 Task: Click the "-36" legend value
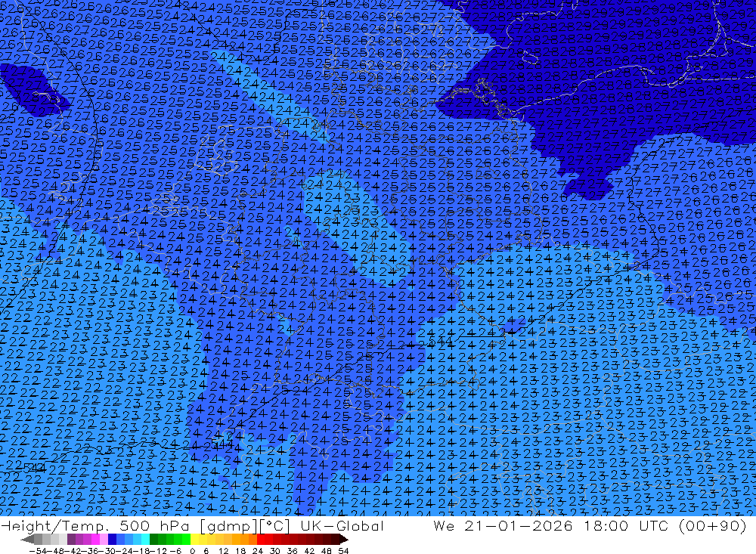(x=90, y=551)
